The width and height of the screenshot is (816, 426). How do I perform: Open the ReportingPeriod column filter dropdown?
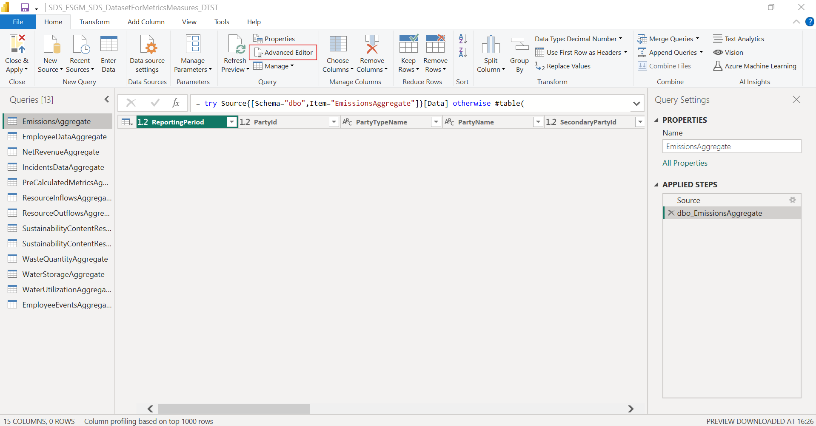[x=232, y=122]
